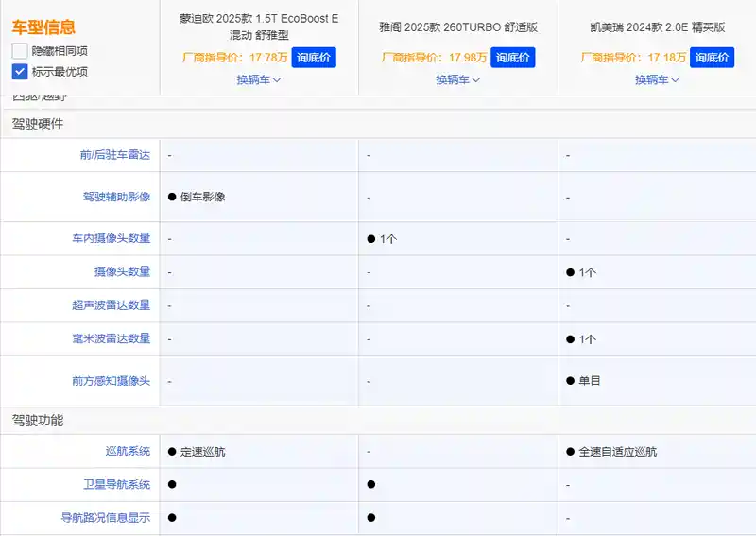Open the 驾驶辅助影像 spec link
Screen dimensions: 756x536
116,197
